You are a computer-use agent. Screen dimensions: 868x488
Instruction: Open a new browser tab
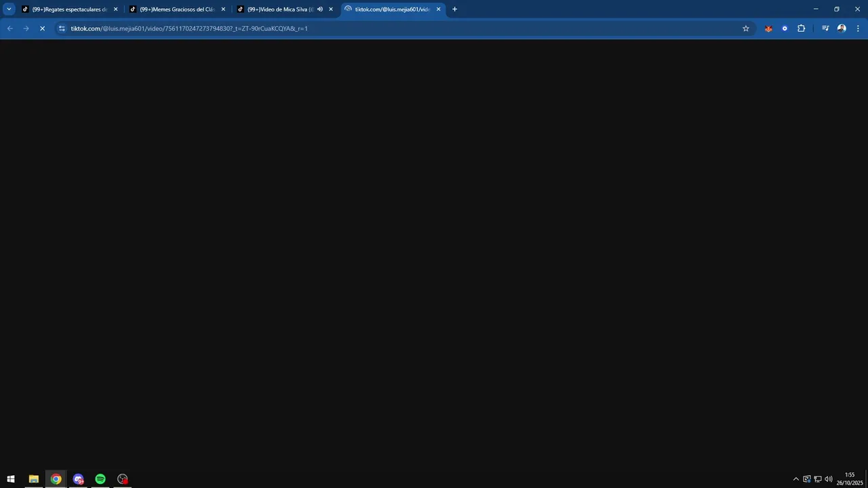(454, 9)
